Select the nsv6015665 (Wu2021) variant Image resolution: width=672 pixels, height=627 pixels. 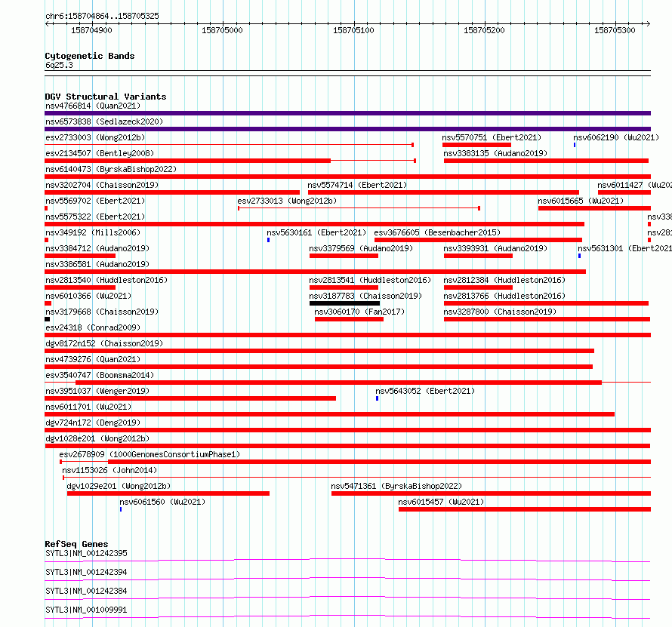[x=594, y=208]
